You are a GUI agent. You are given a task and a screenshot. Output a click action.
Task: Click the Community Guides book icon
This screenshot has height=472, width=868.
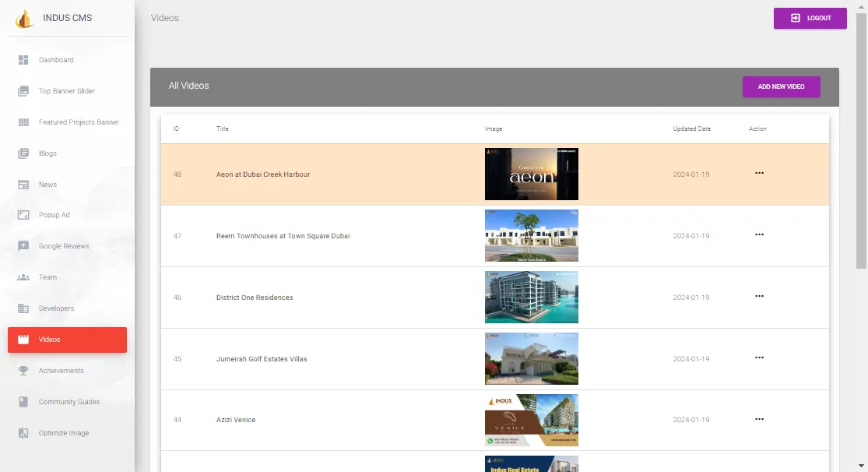(23, 402)
